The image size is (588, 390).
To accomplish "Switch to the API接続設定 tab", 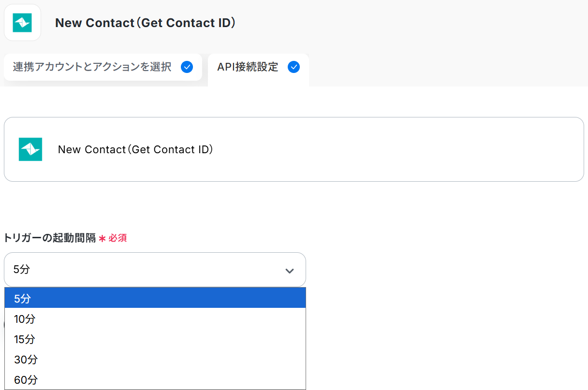I will pyautogui.click(x=248, y=67).
